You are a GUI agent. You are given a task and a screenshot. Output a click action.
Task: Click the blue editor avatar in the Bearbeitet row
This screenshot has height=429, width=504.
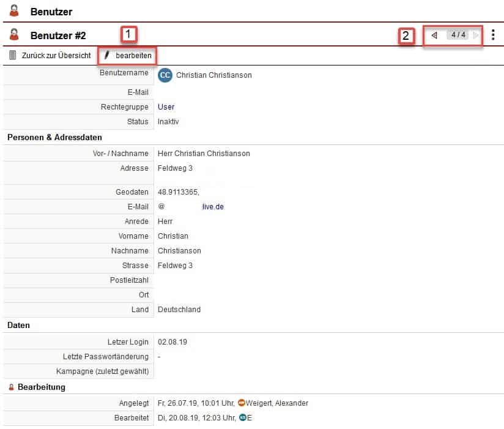[242, 418]
